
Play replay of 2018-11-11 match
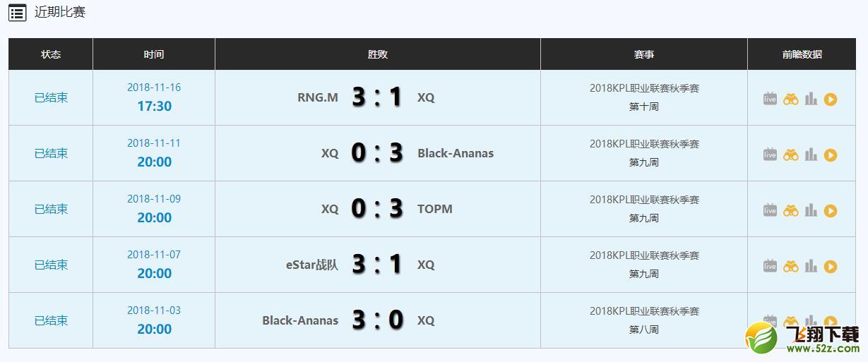(831, 155)
